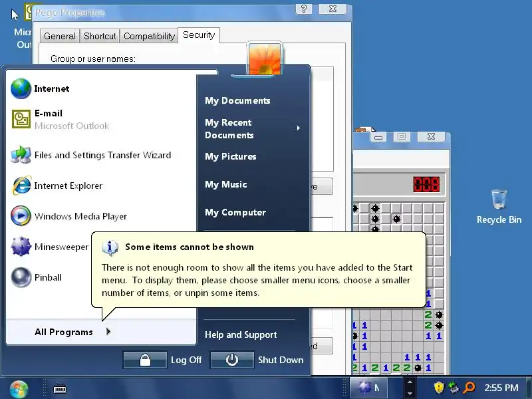Minimize the Minesweeper window
This screenshot has width=532, height=399.
378,137
